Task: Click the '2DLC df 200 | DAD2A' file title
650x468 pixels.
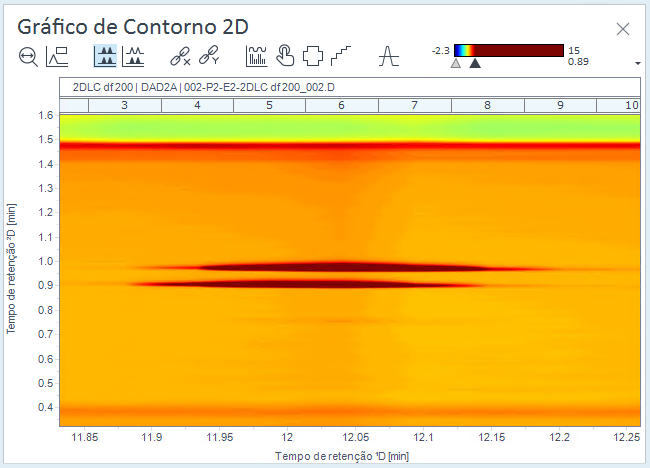Action: (x=204, y=87)
